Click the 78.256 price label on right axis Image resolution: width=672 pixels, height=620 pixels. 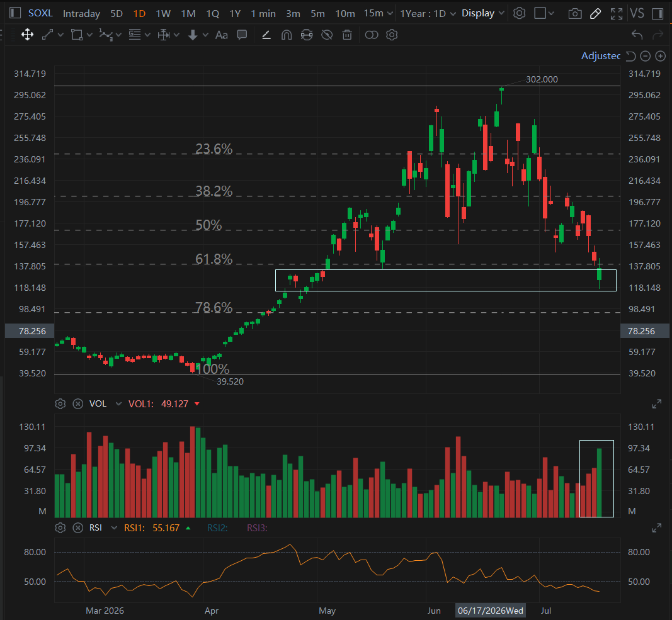point(644,331)
